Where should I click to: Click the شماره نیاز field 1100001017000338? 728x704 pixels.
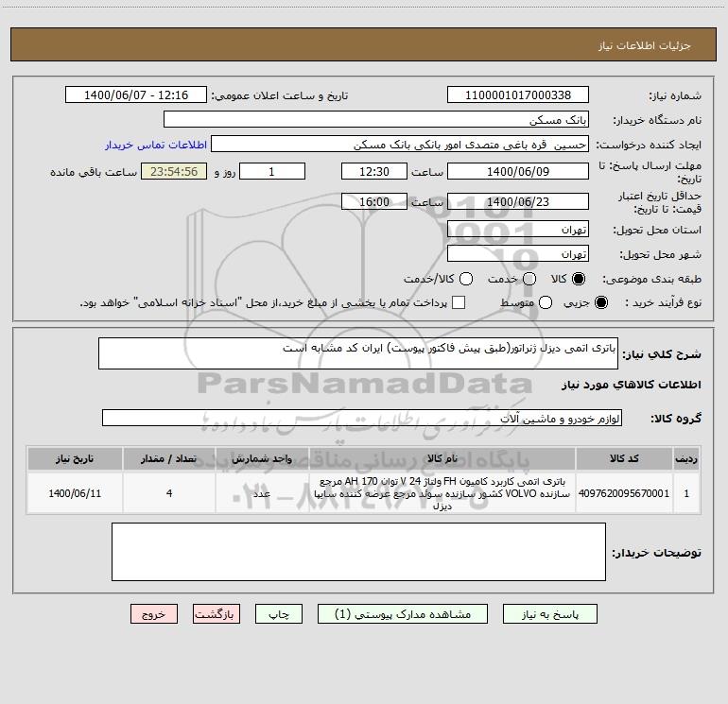pyautogui.click(x=518, y=95)
